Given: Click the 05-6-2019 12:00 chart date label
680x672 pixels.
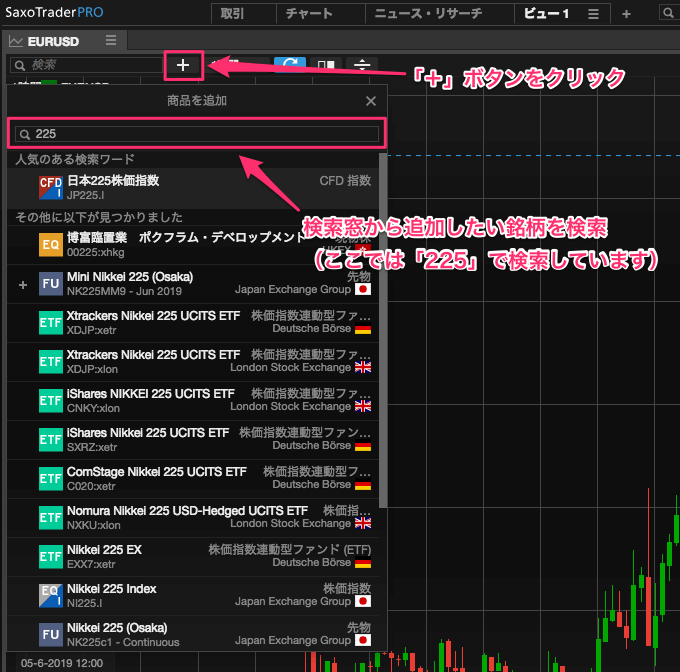Looking at the screenshot, I should click(62, 663).
